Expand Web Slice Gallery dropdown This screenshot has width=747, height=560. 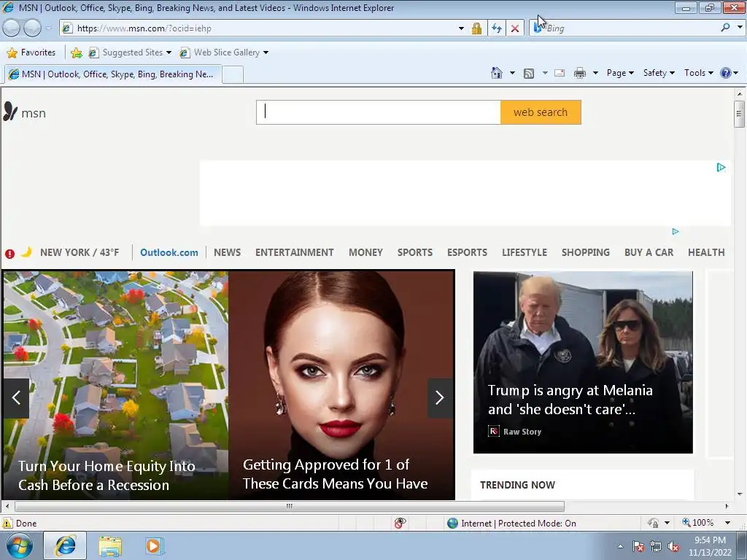coord(266,52)
